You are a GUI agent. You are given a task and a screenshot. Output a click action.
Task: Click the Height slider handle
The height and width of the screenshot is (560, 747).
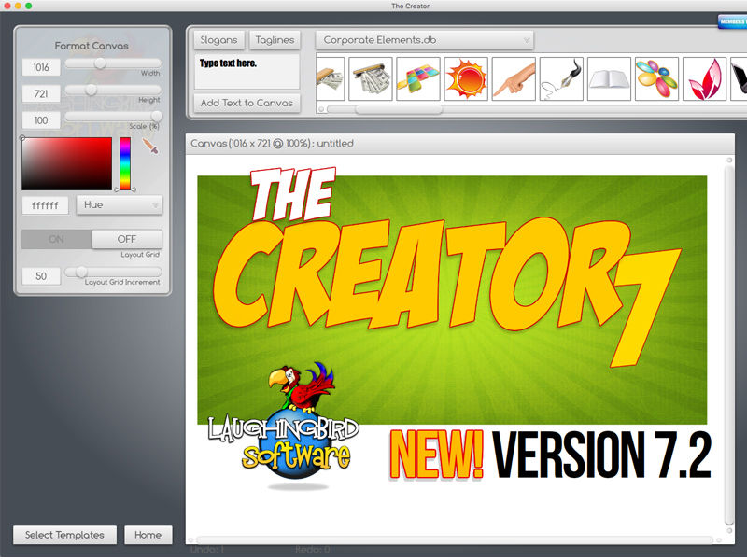pyautogui.click(x=91, y=90)
